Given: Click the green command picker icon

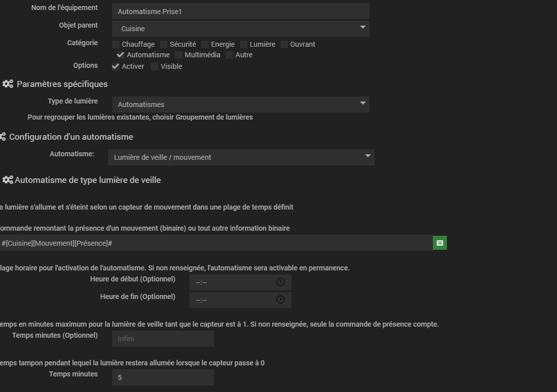Looking at the screenshot, I should 440,243.
